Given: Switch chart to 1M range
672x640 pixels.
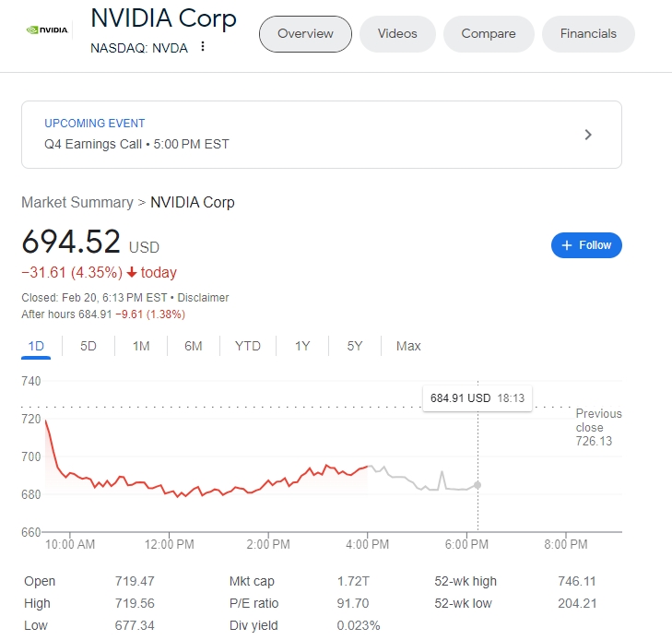Looking at the screenshot, I should 141,346.
